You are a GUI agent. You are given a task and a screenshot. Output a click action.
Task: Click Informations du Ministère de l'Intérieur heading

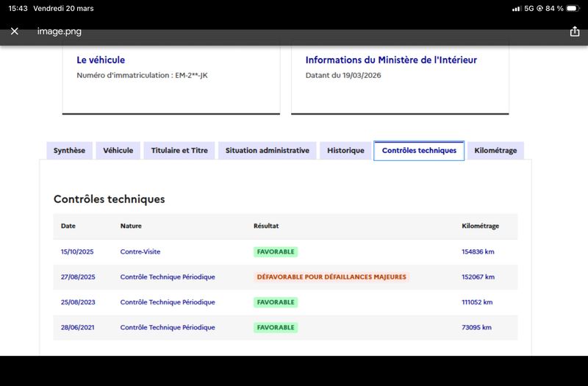[x=391, y=60]
